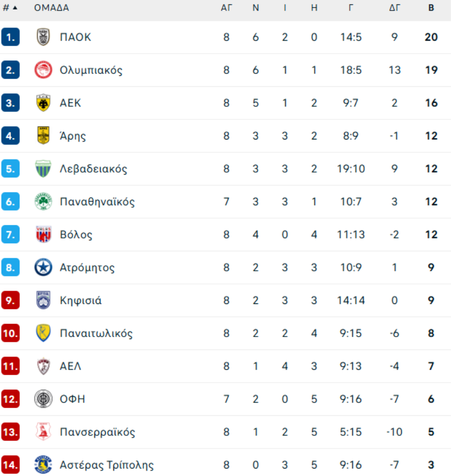Click the Παναθηναϊκός green shamrock crest
This screenshot has width=451, height=476.
(43, 202)
